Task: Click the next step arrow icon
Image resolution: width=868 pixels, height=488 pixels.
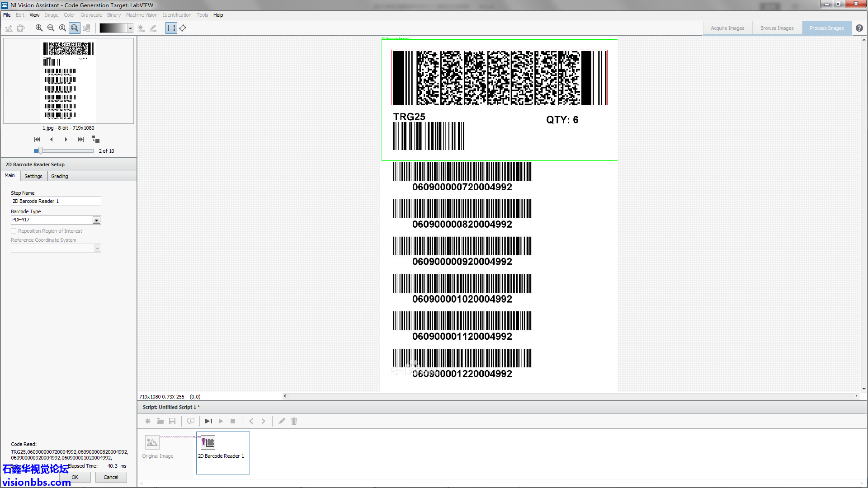Action: (x=263, y=421)
